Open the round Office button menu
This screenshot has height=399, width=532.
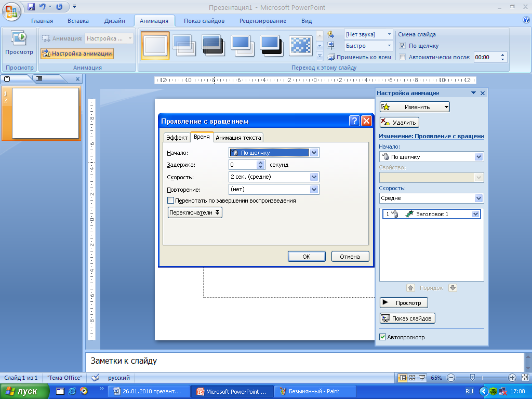point(11,11)
